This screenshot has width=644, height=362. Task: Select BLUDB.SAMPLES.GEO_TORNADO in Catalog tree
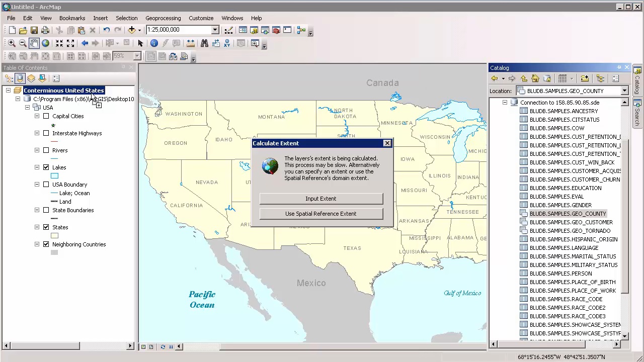pyautogui.click(x=570, y=231)
